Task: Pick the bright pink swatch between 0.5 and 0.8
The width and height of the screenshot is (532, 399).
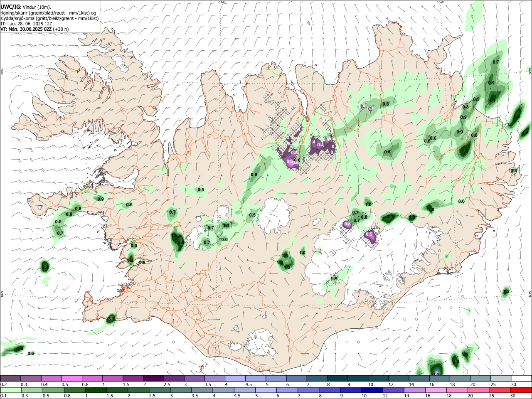Action: click(71, 379)
